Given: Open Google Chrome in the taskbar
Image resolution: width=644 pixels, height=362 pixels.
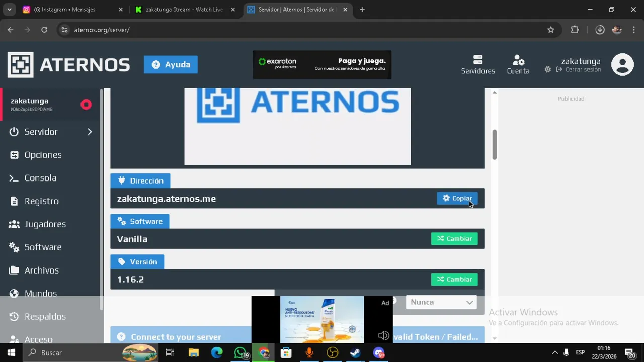Looking at the screenshot, I should coord(264,353).
